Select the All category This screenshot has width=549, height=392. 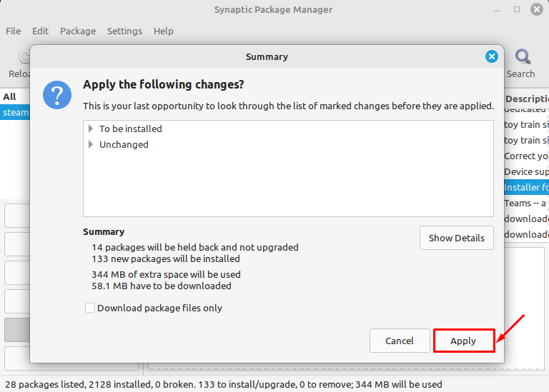coord(9,96)
